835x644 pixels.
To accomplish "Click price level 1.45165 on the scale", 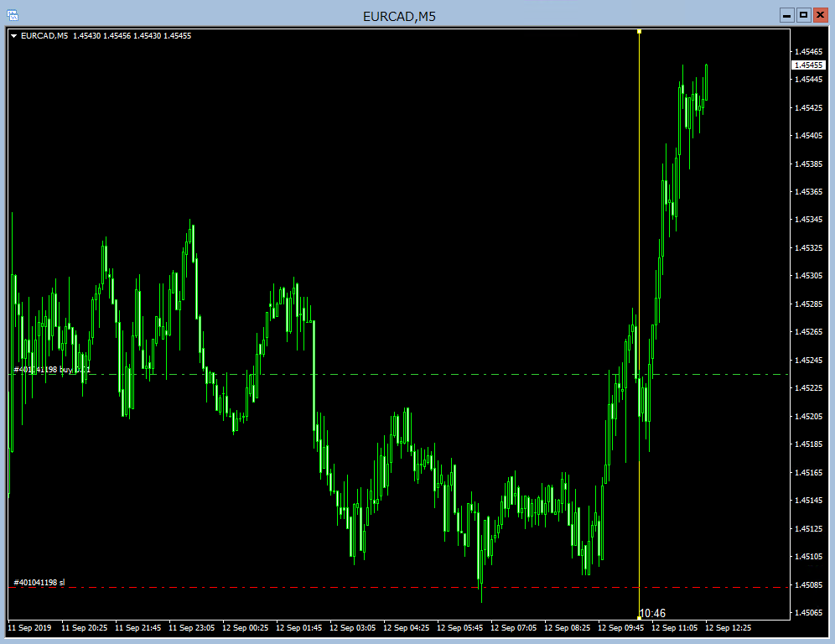I will [808, 472].
